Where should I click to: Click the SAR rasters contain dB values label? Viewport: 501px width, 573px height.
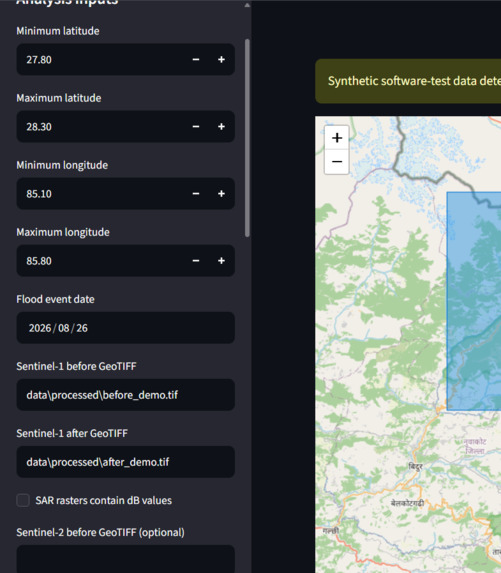103,500
